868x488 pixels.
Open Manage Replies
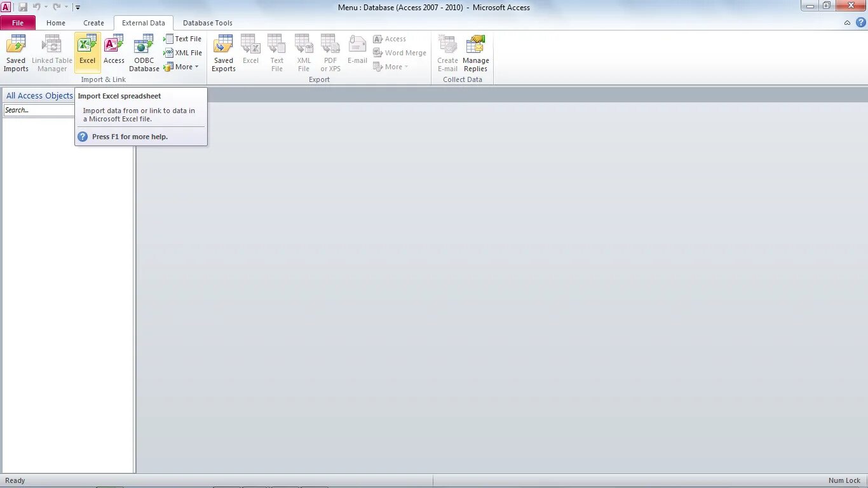[x=475, y=53]
